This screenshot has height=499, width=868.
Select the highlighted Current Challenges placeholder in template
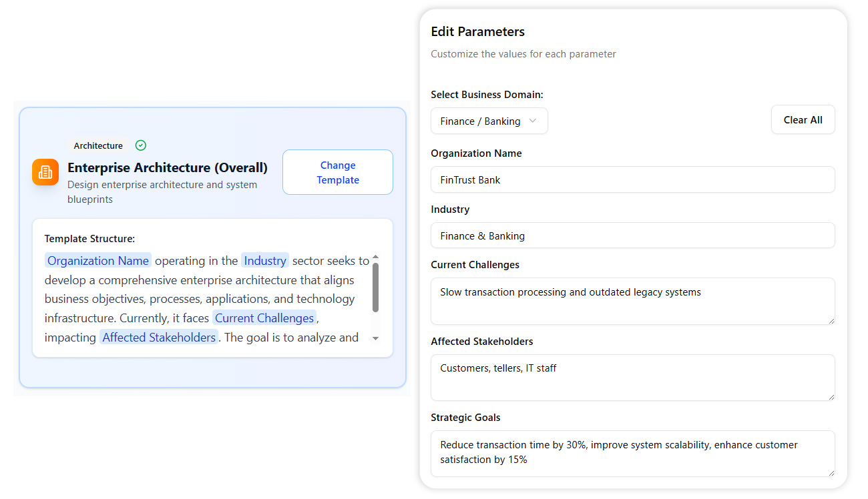point(264,318)
